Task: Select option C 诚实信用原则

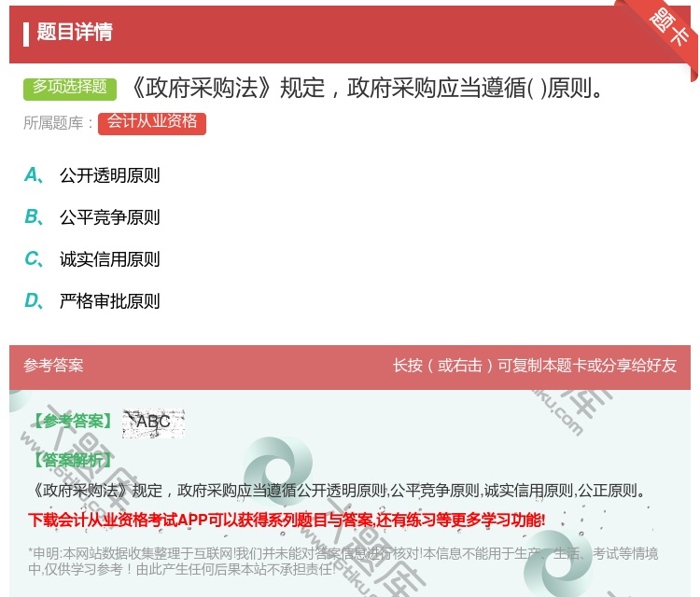Action: point(92,259)
